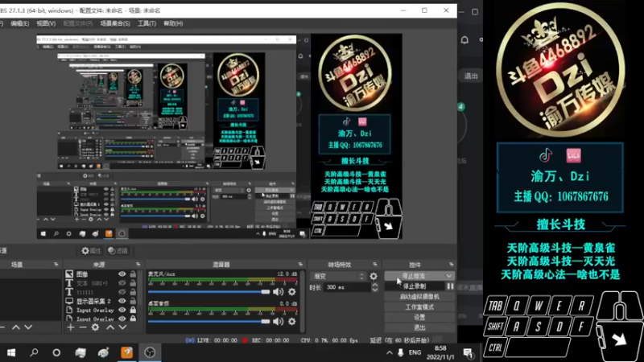Mute the 麦克风/Aux speaker icon
Viewport: 644px width, 362px height.
(x=278, y=292)
